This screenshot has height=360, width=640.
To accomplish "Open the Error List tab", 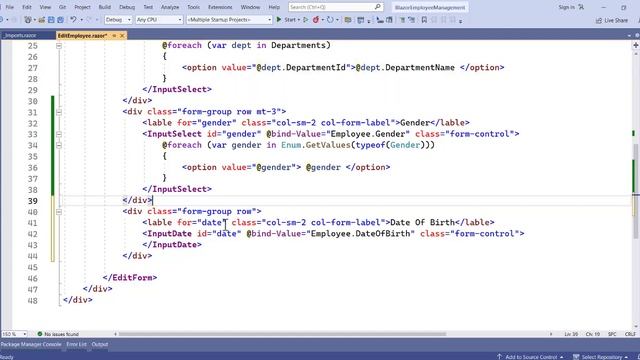I will tap(76, 344).
